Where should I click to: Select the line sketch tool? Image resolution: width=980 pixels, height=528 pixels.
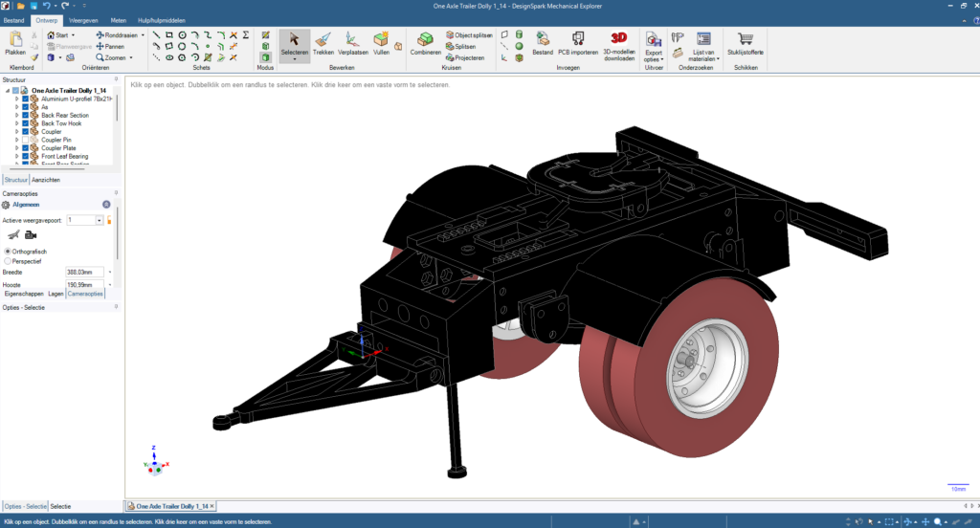click(156, 35)
